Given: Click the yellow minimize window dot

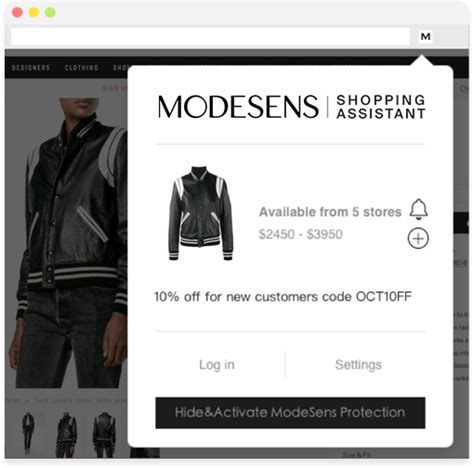Looking at the screenshot, I should 34,13.
